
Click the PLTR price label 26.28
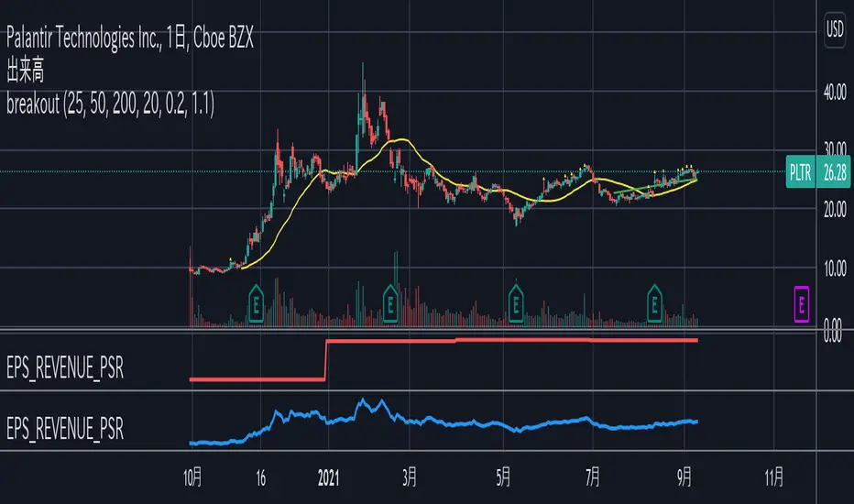[817, 172]
